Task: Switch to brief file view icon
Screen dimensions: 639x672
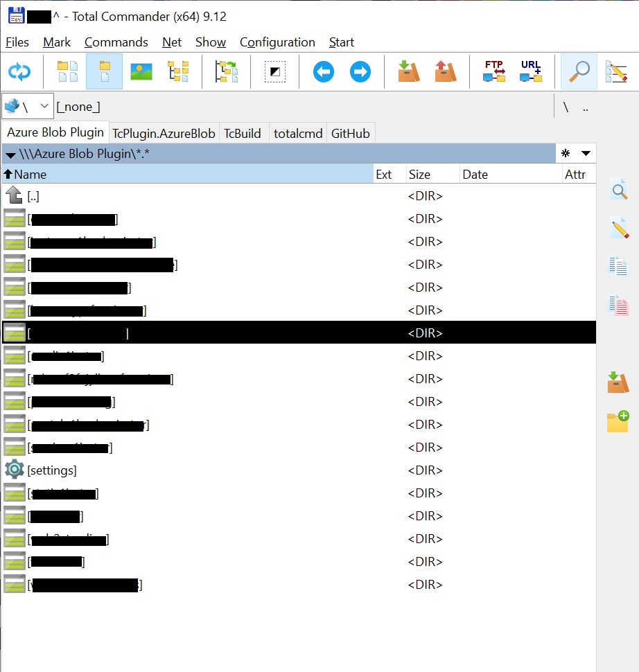Action: tap(68, 71)
